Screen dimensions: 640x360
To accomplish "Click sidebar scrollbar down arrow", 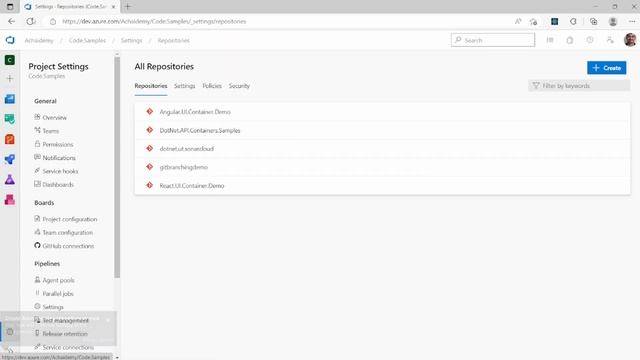I will (117, 358).
